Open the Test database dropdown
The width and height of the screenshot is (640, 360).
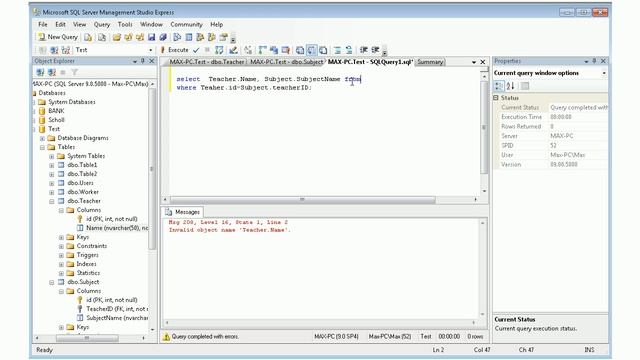point(151,50)
